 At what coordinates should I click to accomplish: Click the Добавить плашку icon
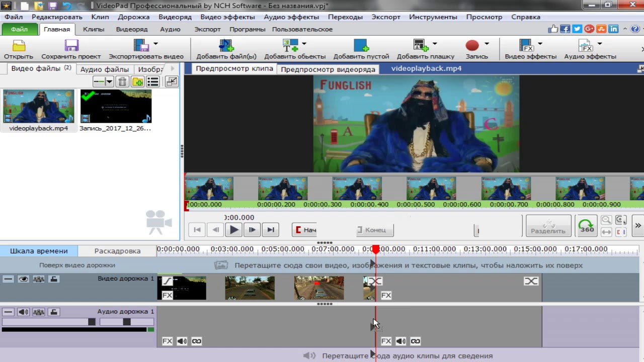click(421, 46)
